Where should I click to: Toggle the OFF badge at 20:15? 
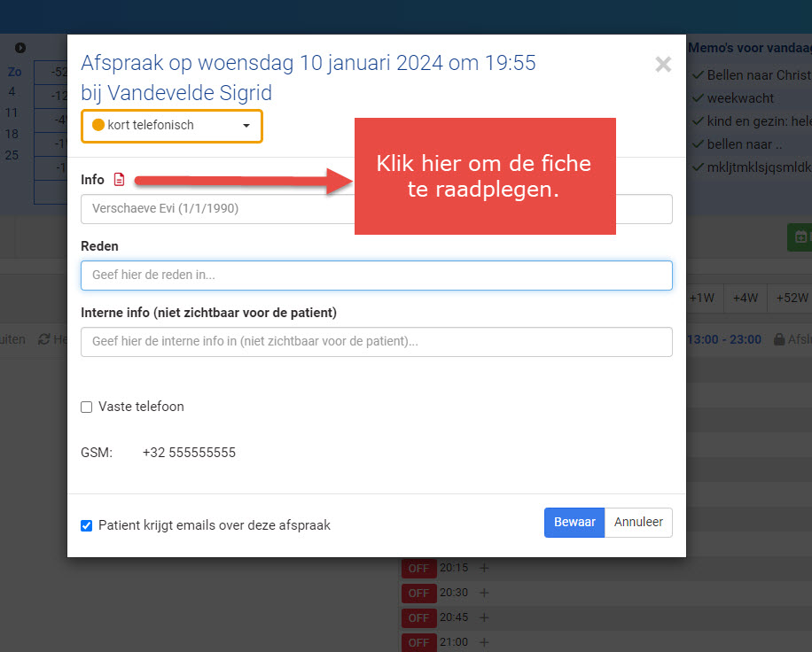(x=418, y=568)
